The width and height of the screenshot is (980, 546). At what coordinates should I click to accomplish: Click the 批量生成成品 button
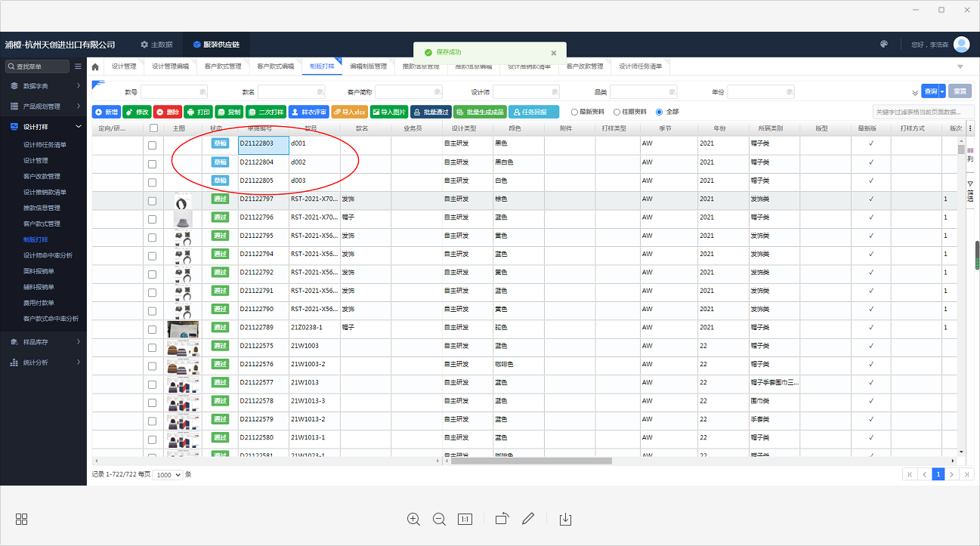coord(481,112)
